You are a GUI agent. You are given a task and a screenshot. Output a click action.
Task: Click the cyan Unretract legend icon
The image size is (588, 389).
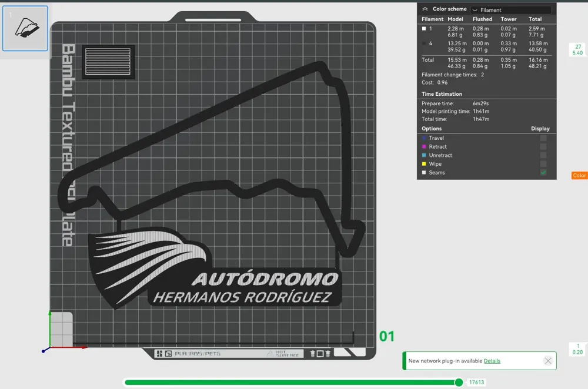tap(424, 155)
